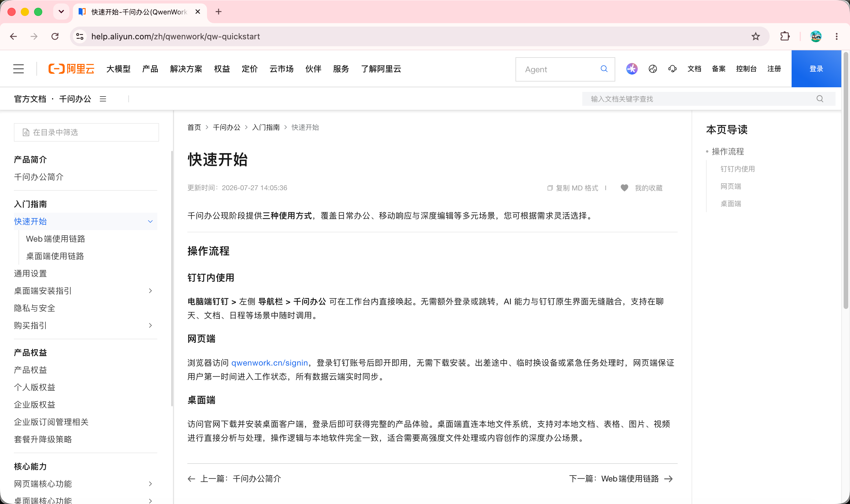This screenshot has width=850, height=504.
Task: Open the 解决方案 navigation menu
Action: [186, 69]
